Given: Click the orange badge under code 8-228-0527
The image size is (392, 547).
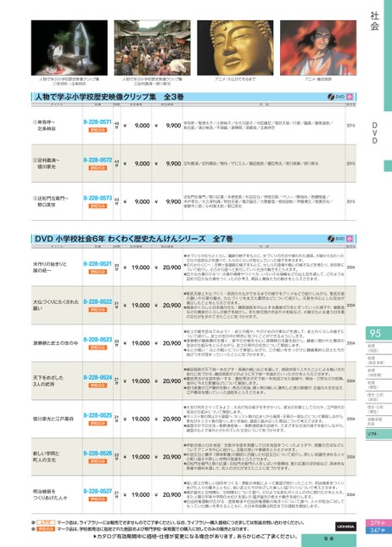Looking at the screenshot, I should coord(98,499).
